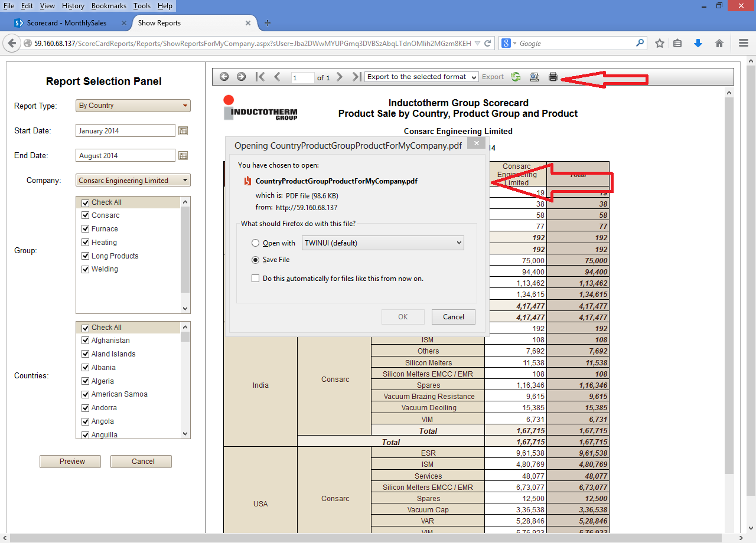Reload the current page in Firefox
Viewport: 756px width, 543px height.
(x=488, y=43)
